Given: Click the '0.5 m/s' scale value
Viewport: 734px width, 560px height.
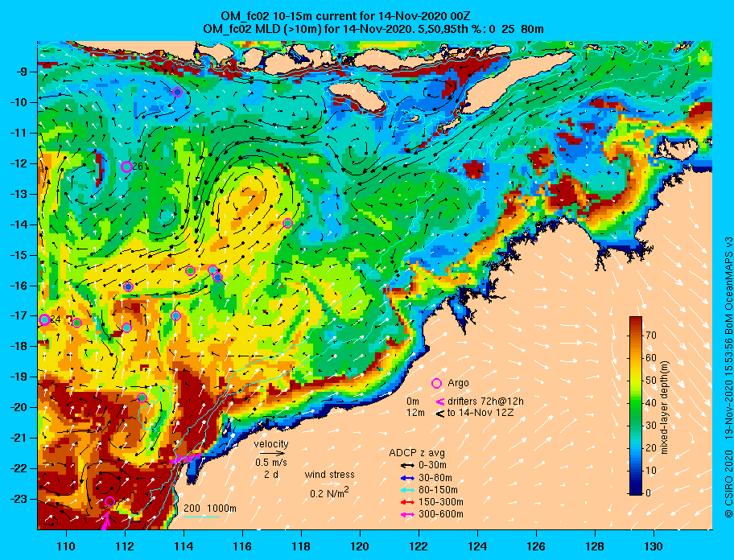Looking at the screenshot, I should point(271,462).
